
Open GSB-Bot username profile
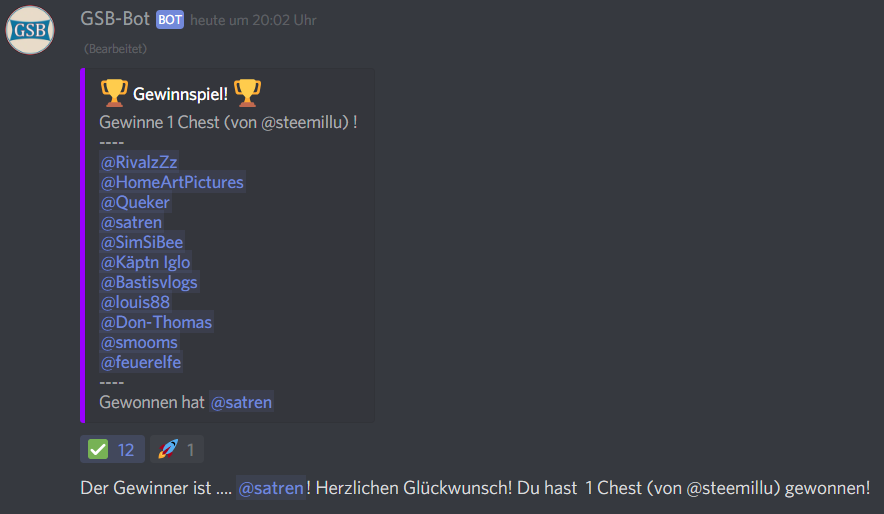(x=115, y=19)
